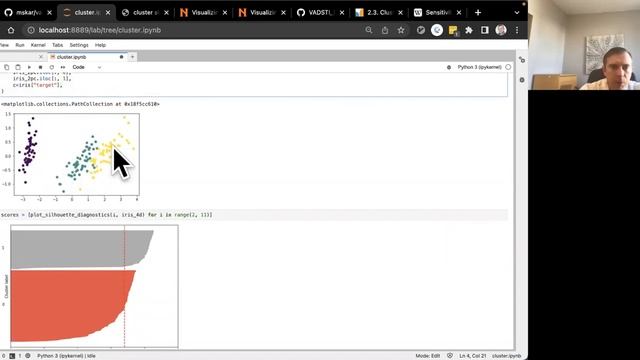The image size is (640, 360).
Task: Select the cluster.ipynb notebook tab
Action: tap(87, 57)
